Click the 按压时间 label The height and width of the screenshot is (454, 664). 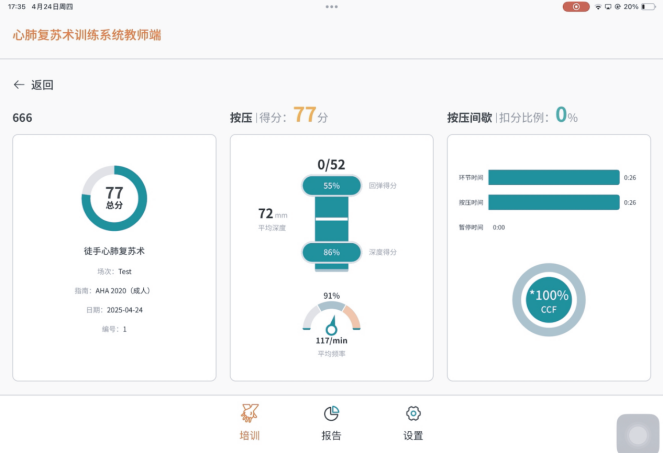[x=471, y=202]
